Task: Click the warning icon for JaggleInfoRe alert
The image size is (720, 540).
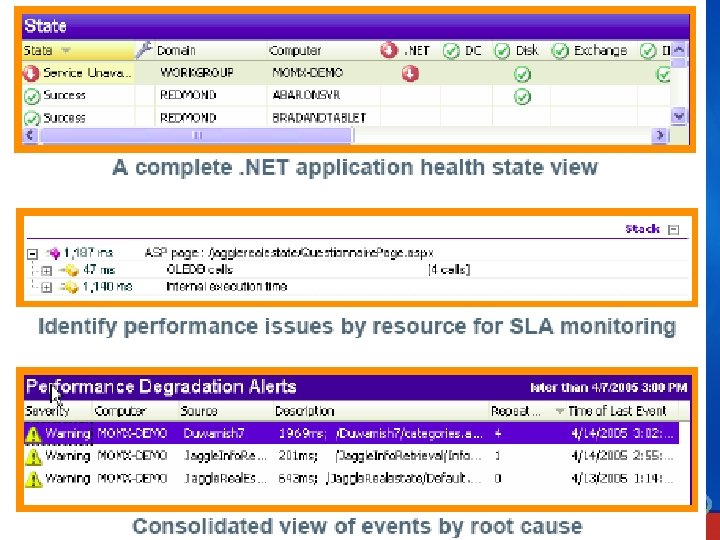Action: click(x=34, y=457)
